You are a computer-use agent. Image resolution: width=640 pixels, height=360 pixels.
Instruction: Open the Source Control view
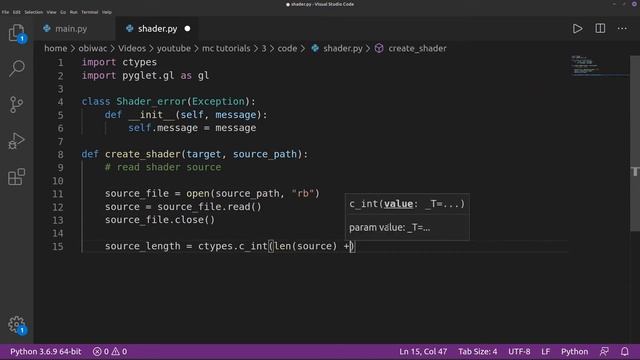[x=16, y=104]
